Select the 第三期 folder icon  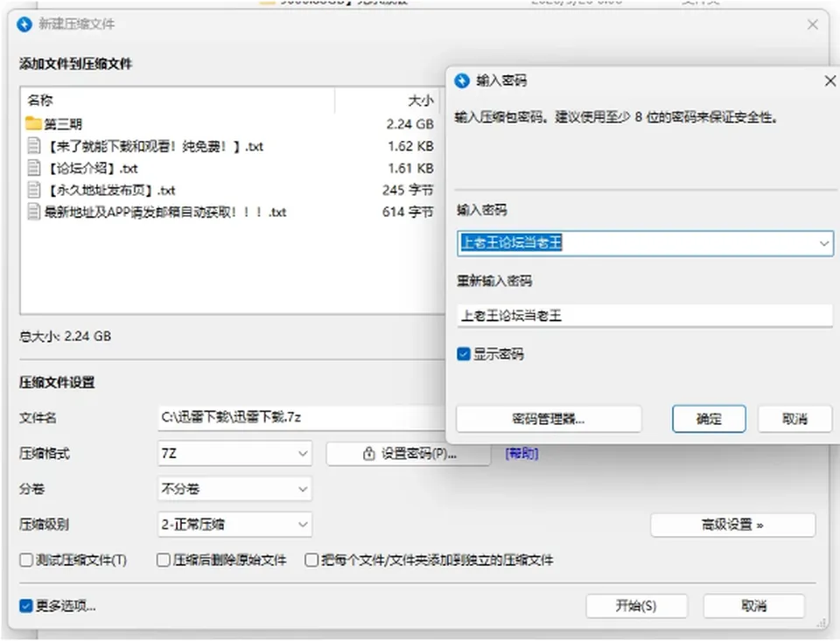[x=33, y=123]
